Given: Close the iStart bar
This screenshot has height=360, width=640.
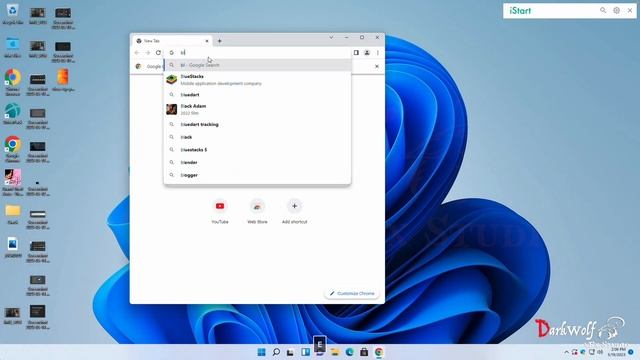Looking at the screenshot, I should coord(630,10).
